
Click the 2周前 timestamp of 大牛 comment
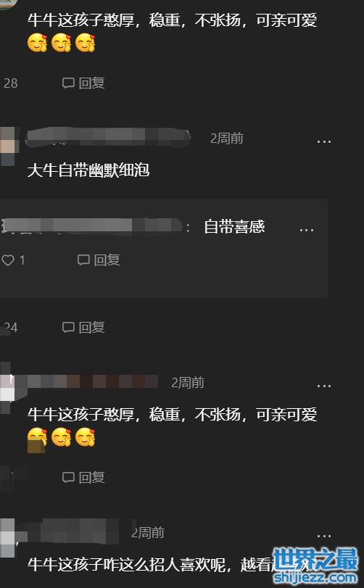point(226,138)
